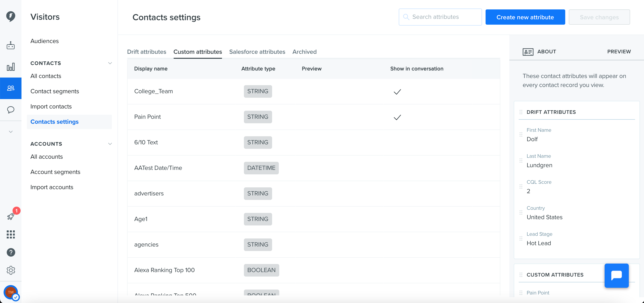The height and width of the screenshot is (303, 644).
Task: Select the Custom attributes tab
Action: pyautogui.click(x=198, y=52)
